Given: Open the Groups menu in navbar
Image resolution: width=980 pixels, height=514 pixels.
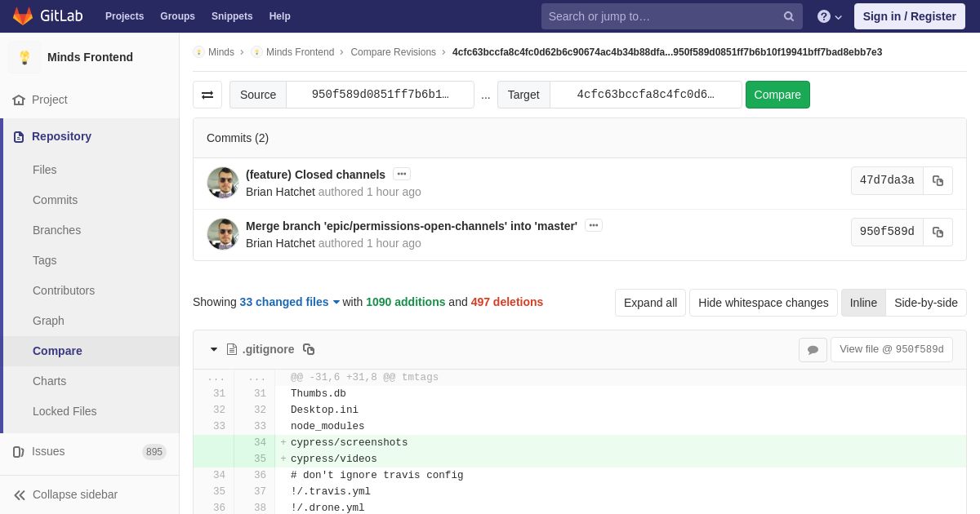Looking at the screenshot, I should coord(177,16).
